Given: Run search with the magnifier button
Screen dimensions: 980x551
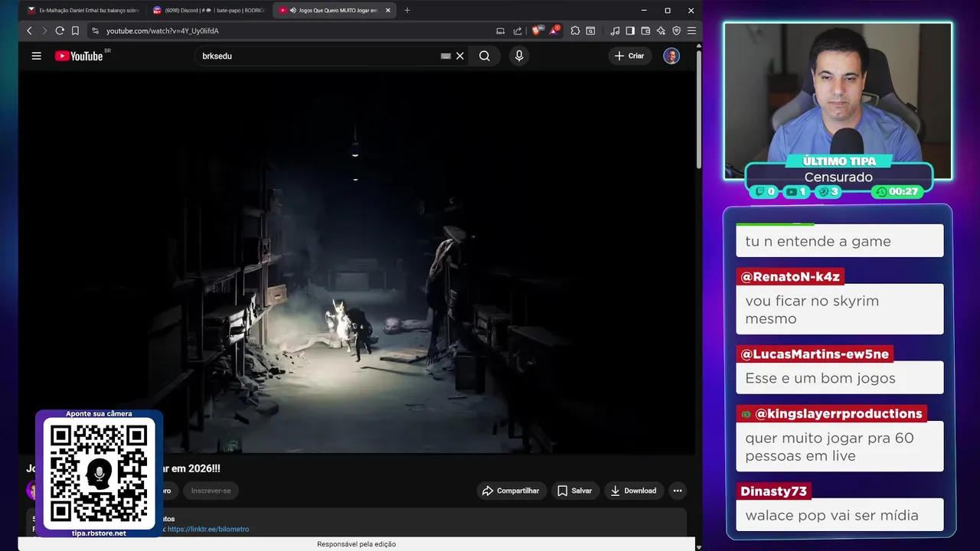Looking at the screenshot, I should click(x=485, y=56).
